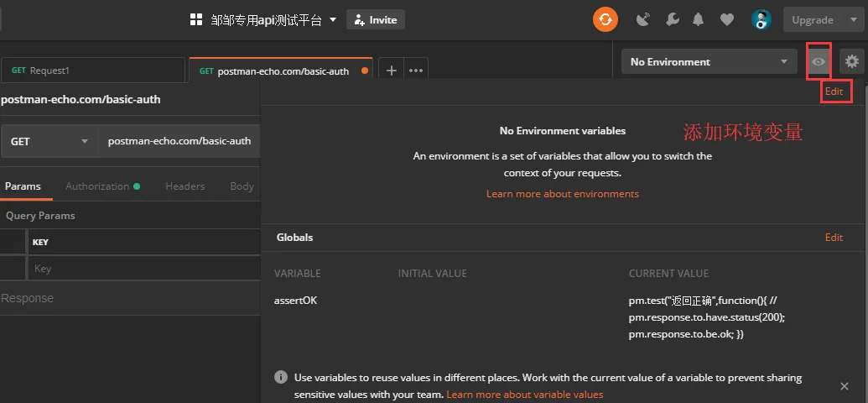Click the heart icon in header
Image resolution: width=868 pixels, height=403 pixels.
click(727, 20)
